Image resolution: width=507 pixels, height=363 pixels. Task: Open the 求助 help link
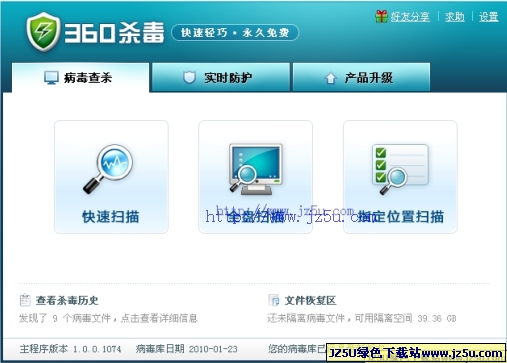click(455, 17)
